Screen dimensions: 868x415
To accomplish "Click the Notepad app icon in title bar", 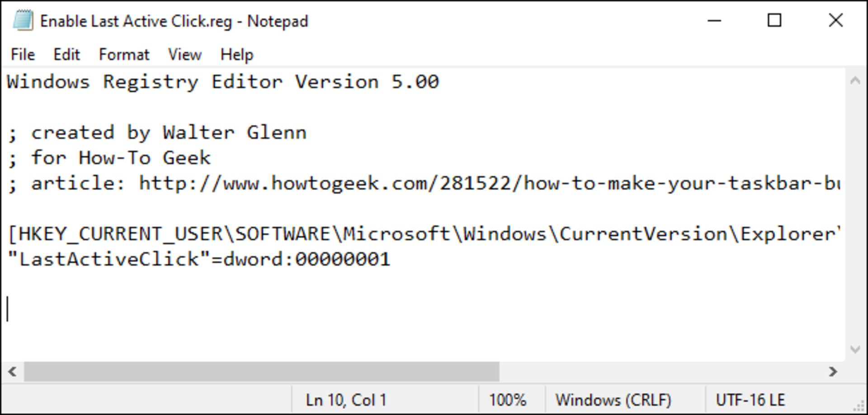I will click(23, 21).
